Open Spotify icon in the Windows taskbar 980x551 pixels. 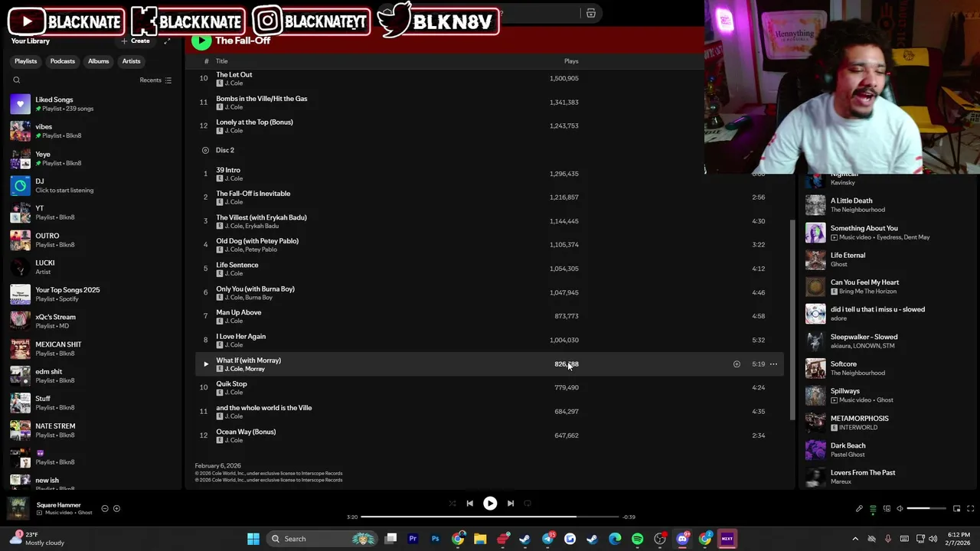pyautogui.click(x=637, y=539)
